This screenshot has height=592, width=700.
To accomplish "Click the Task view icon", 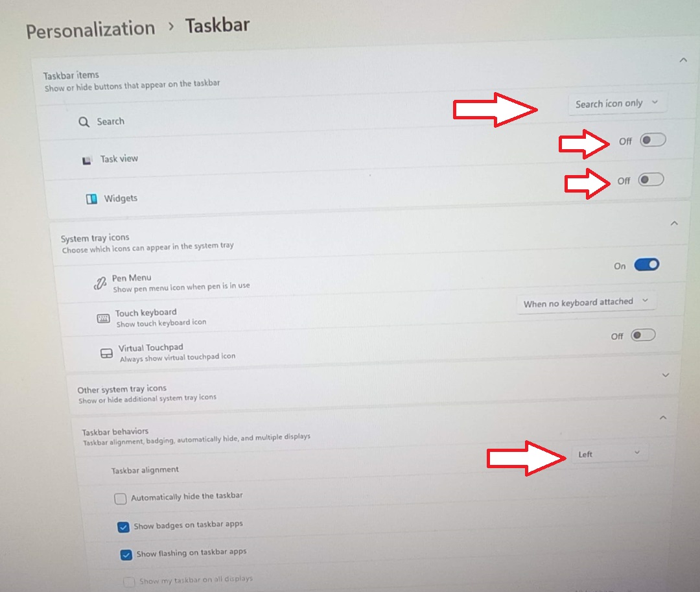I will click(x=87, y=160).
